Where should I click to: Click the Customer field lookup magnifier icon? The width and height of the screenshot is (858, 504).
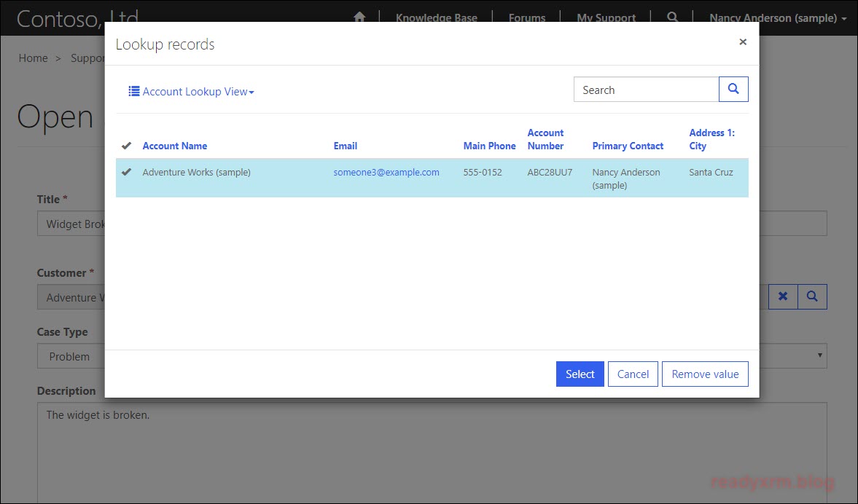click(812, 296)
